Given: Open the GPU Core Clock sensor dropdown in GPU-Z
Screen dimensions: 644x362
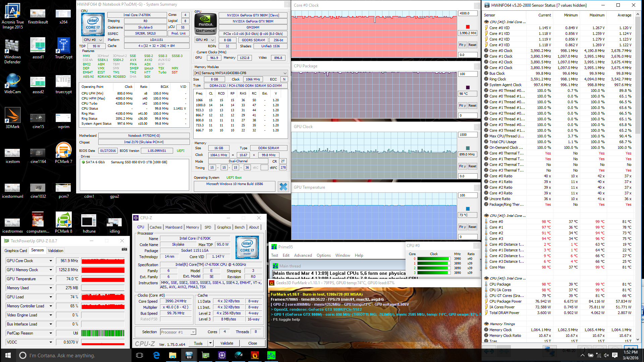Looking at the screenshot, I should coord(51,261).
